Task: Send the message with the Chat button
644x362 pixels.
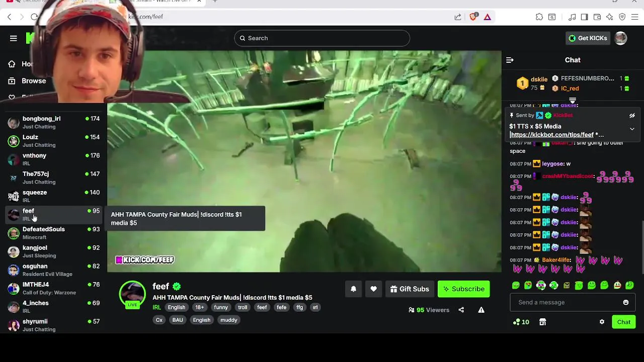Action: pyautogui.click(x=624, y=322)
